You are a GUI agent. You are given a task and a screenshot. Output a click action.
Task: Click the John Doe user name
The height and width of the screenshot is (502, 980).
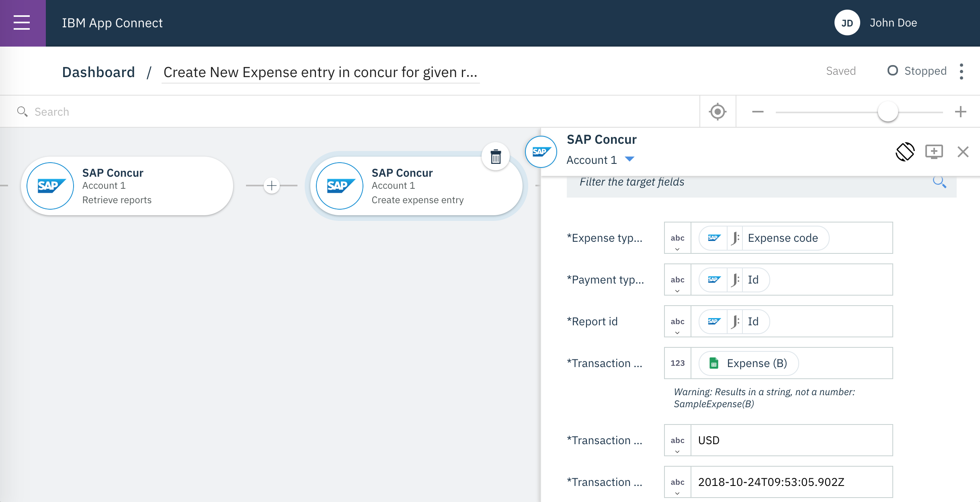point(893,23)
